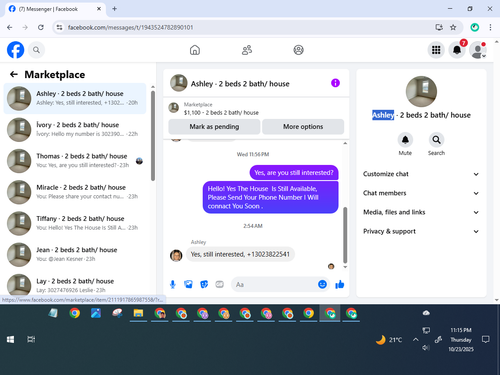Open the Ashley conversation in list
This screenshot has height=375, width=500.
[75, 98]
